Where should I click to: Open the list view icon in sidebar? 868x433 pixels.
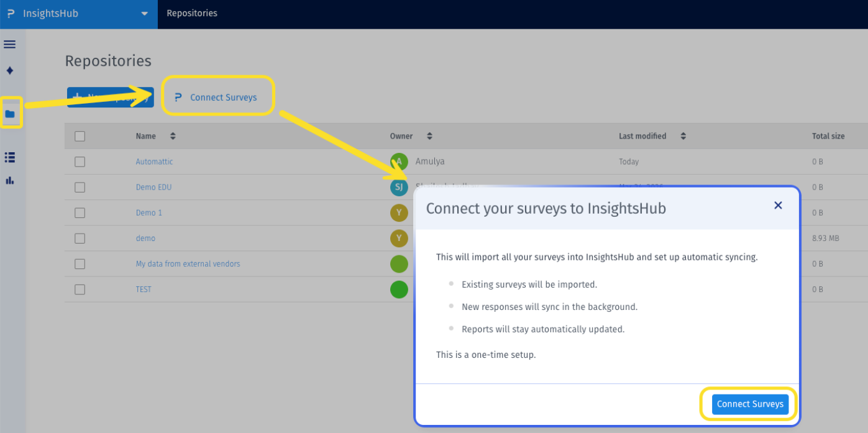pyautogui.click(x=10, y=157)
